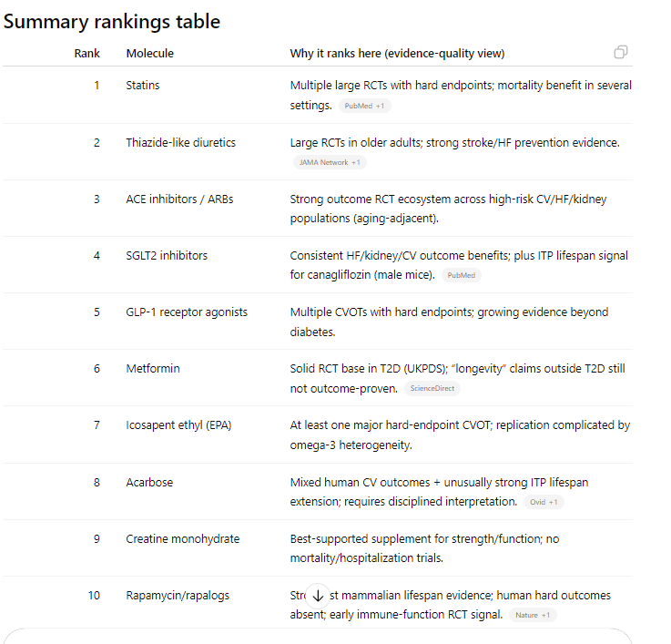Screen dimensions: 671x644
Task: Open the Nature +1 citation chip
Action: 532,615
